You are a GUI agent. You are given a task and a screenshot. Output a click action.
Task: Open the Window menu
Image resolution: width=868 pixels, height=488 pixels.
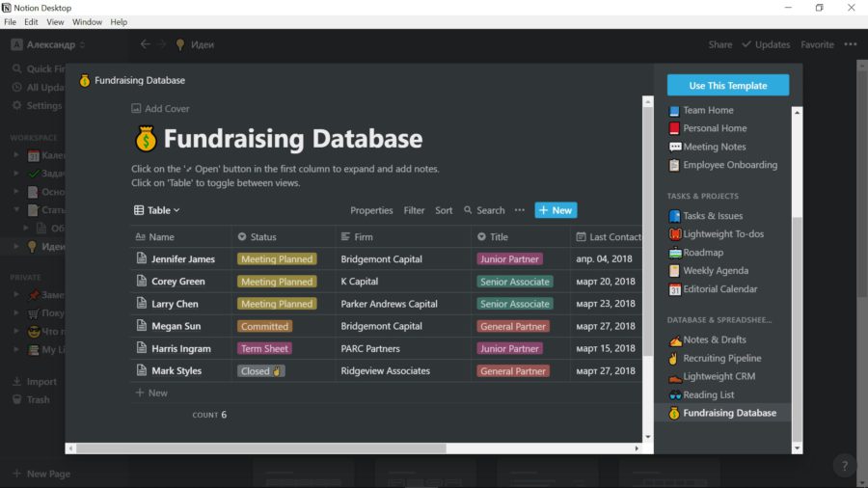click(x=87, y=22)
